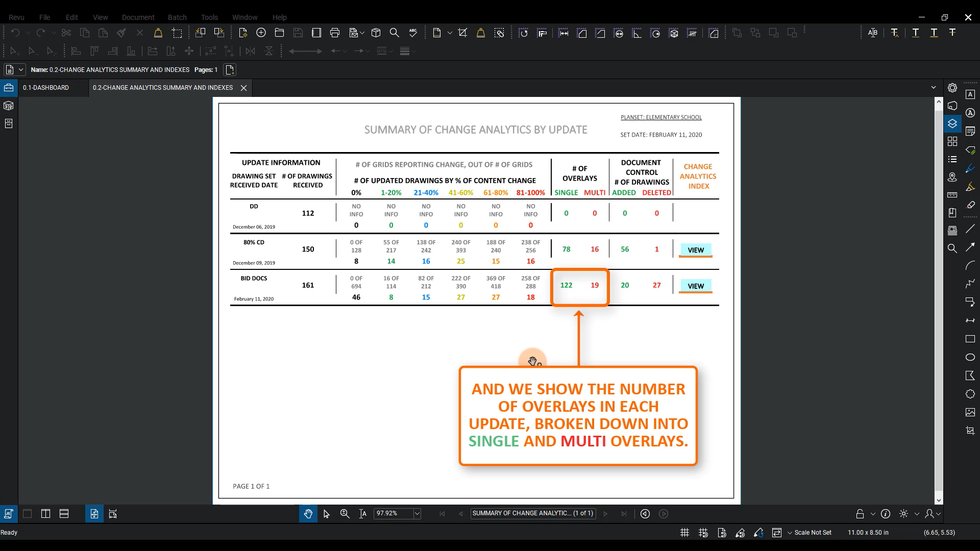Open the Batch menu
This screenshot has width=980, height=551.
click(x=177, y=17)
